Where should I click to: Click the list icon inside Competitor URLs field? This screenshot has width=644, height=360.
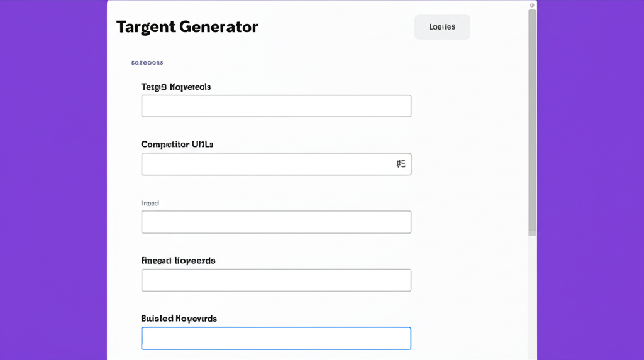click(x=401, y=164)
